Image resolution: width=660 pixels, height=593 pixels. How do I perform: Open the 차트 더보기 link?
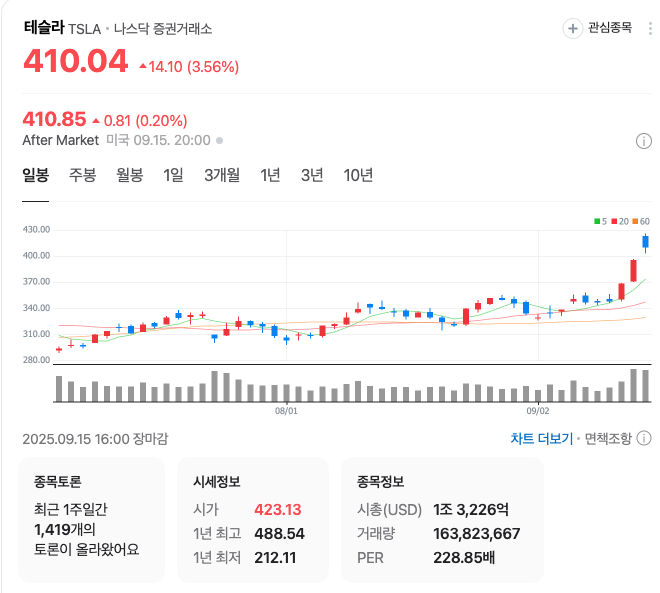coord(542,439)
